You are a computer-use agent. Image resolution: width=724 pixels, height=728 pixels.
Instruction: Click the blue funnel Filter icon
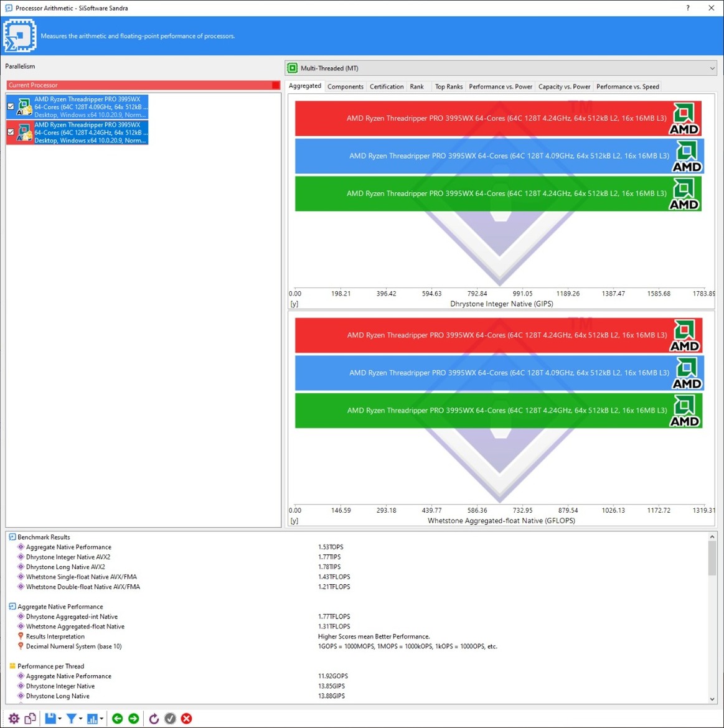click(71, 718)
